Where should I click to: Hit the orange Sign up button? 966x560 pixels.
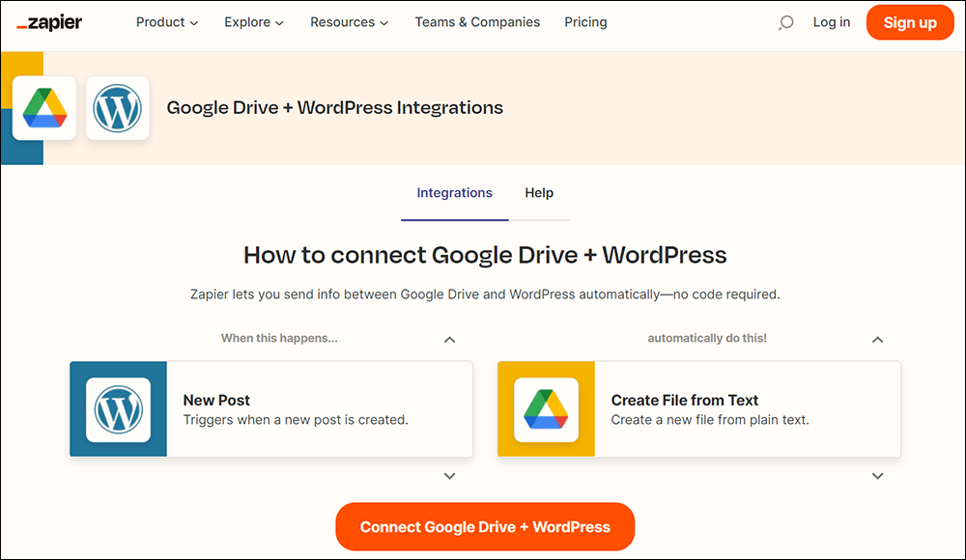click(x=910, y=23)
